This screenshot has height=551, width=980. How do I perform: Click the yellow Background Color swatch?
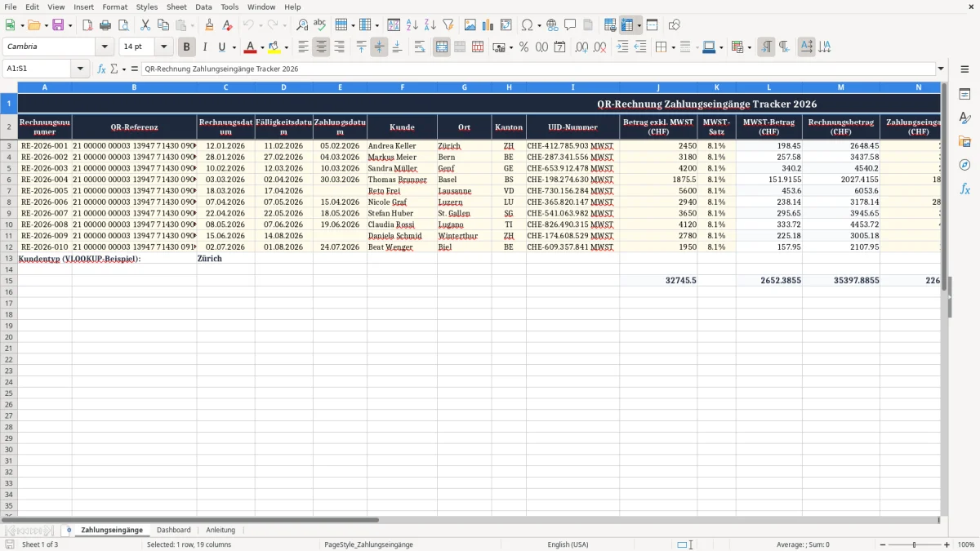[274, 47]
